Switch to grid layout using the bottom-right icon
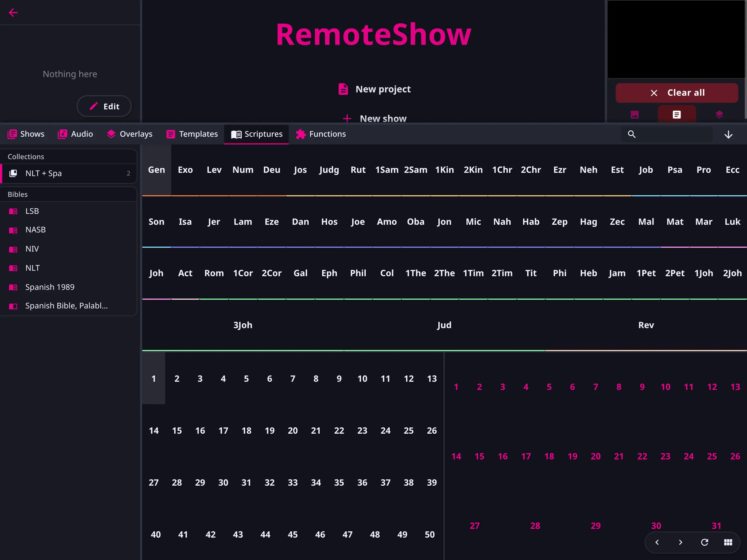Image resolution: width=747 pixels, height=560 pixels. pos(728,542)
